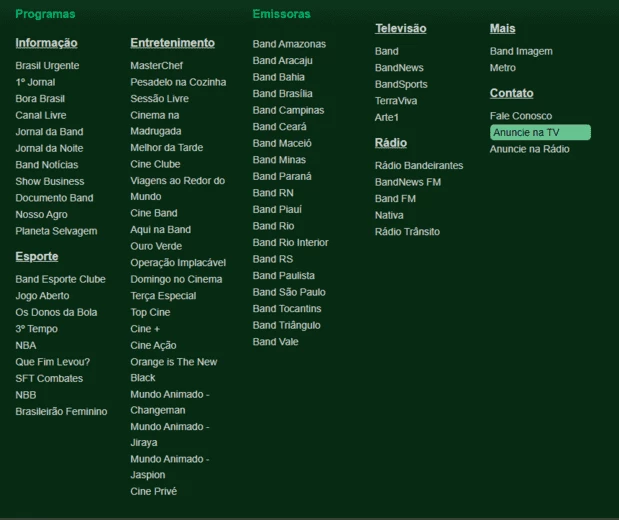The image size is (619, 520).
Task: Open Band Amazonas station link
Action: 289,44
